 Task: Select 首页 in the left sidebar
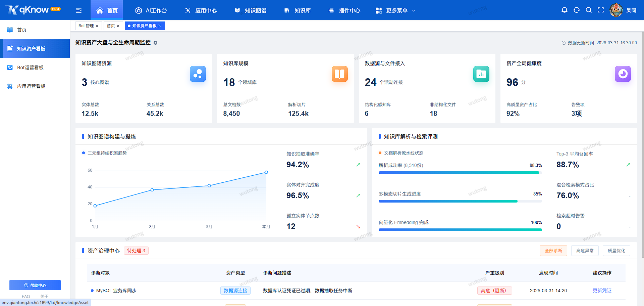click(x=35, y=30)
